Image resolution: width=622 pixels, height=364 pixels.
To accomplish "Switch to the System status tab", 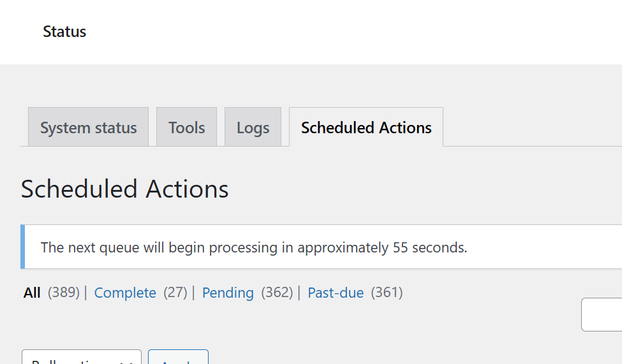I will 88,127.
